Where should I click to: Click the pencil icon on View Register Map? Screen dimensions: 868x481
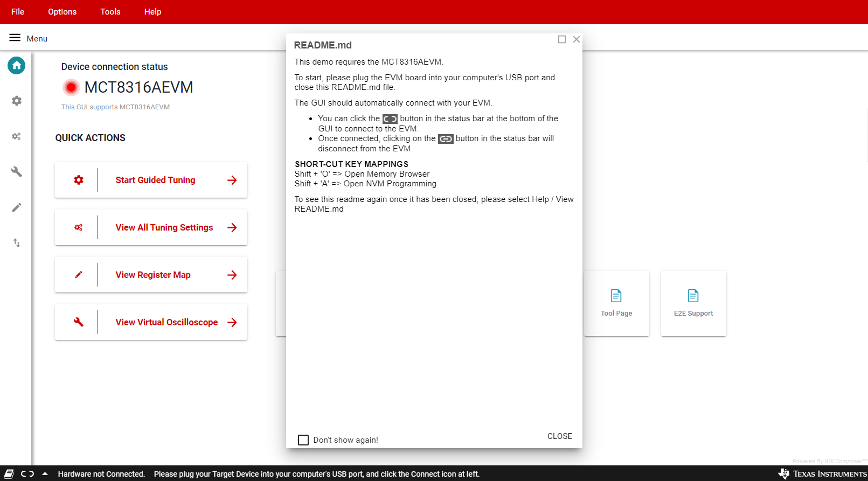pyautogui.click(x=79, y=275)
